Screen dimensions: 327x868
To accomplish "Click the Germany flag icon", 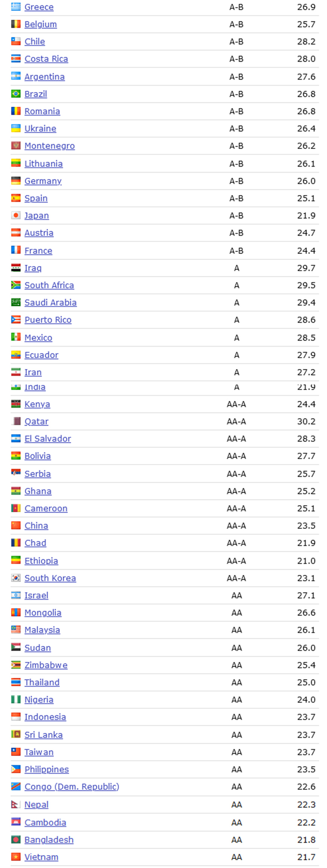I will click(16, 181).
